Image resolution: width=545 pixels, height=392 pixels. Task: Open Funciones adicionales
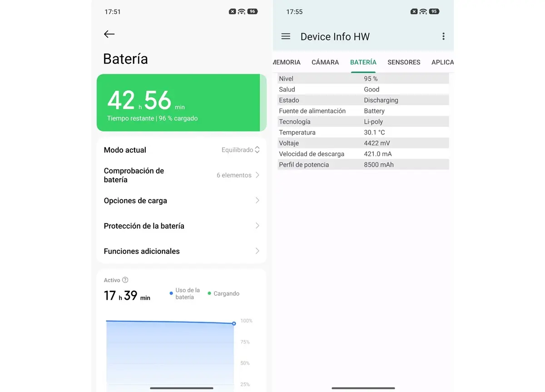(182, 251)
